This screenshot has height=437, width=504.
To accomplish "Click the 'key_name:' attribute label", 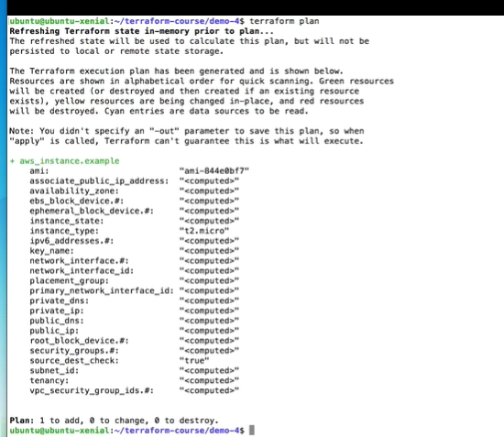I will 51,251.
